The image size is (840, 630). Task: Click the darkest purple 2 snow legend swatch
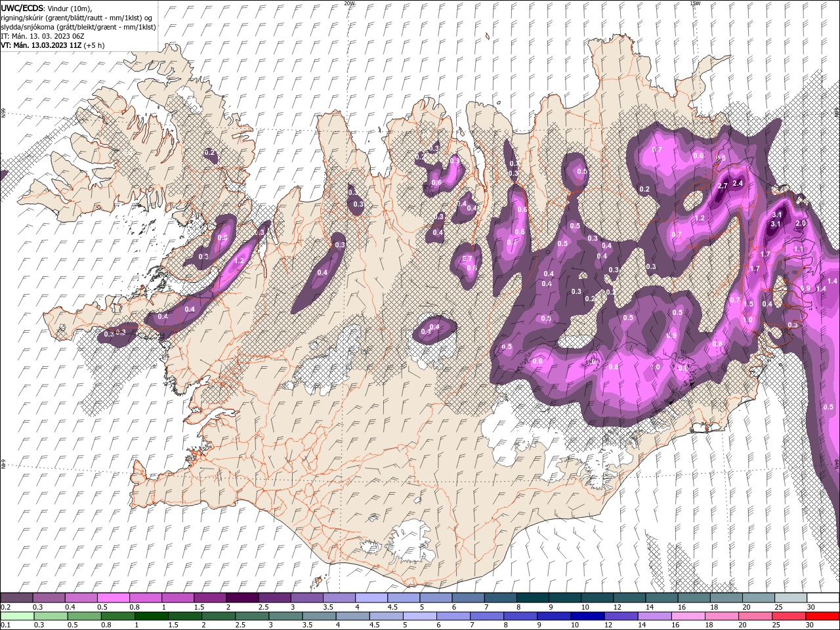coord(241,598)
